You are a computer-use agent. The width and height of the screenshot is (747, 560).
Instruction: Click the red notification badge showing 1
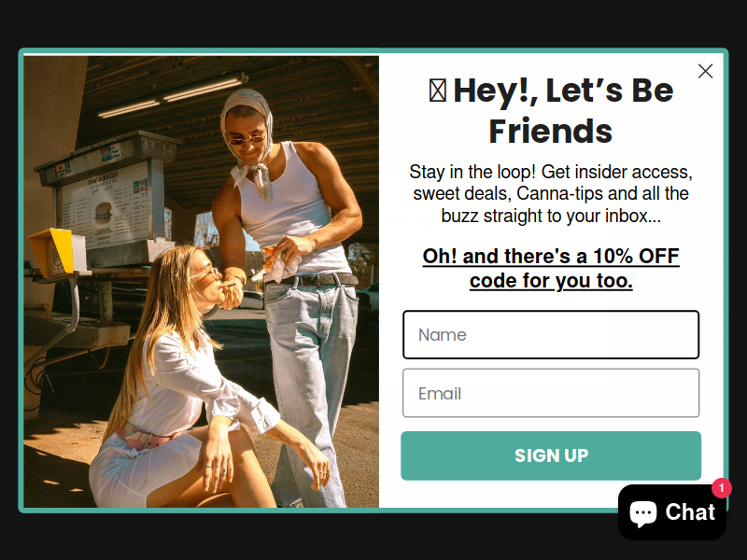pos(721,488)
